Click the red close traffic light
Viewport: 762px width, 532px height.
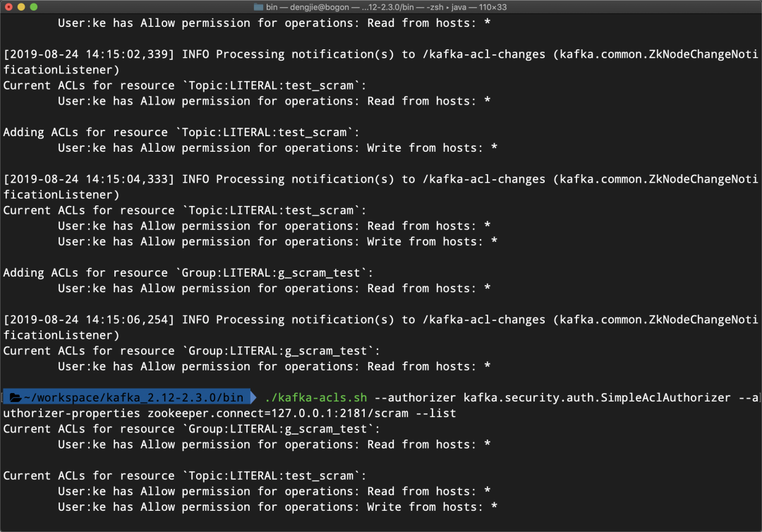pos(8,6)
